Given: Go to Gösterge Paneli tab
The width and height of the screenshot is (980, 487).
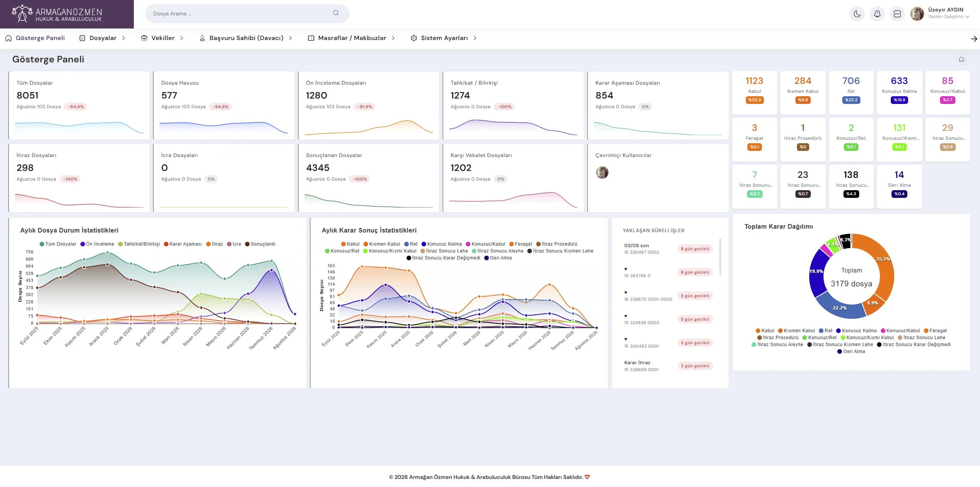Looking at the screenshot, I should point(35,38).
